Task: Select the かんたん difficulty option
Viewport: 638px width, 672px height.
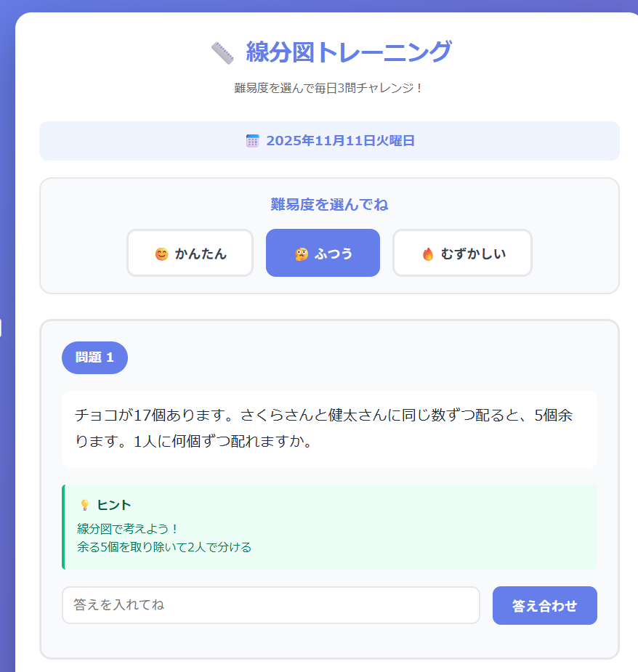Action: pyautogui.click(x=190, y=253)
